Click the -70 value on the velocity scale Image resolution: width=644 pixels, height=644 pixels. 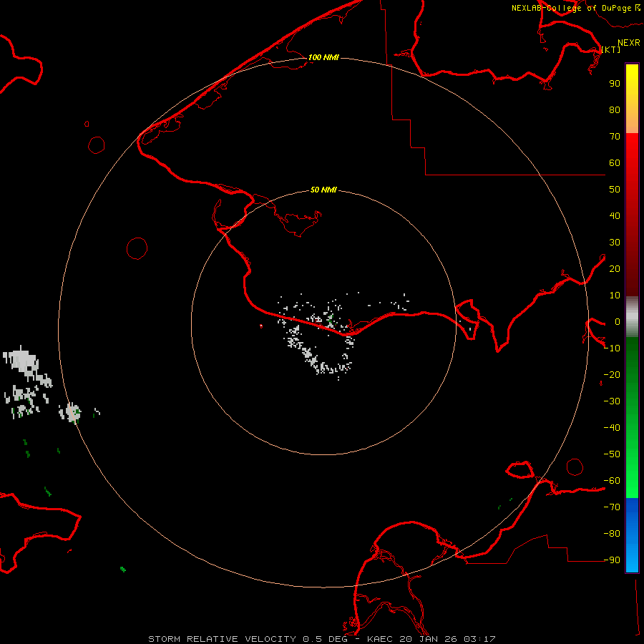tap(612, 507)
